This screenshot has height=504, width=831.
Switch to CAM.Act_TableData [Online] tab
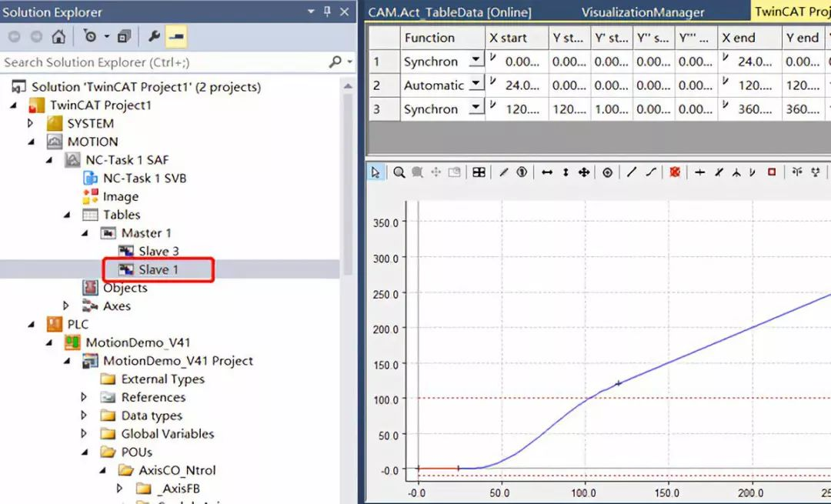point(449,12)
